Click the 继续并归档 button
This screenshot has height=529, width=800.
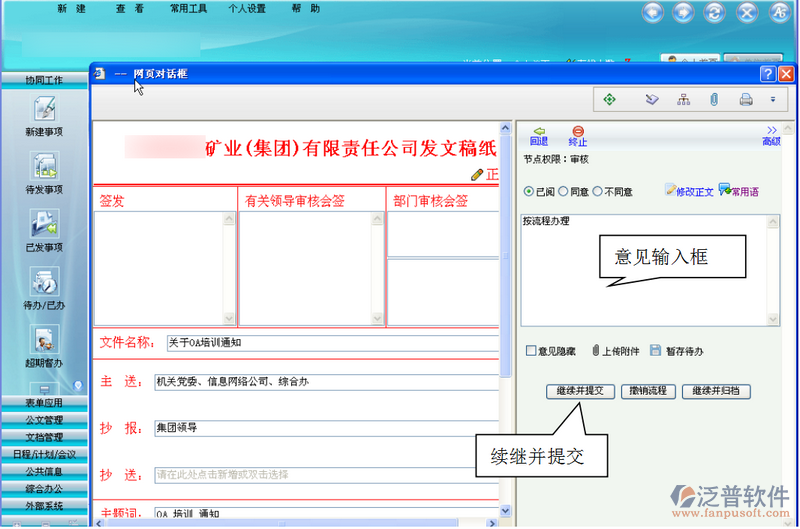716,391
